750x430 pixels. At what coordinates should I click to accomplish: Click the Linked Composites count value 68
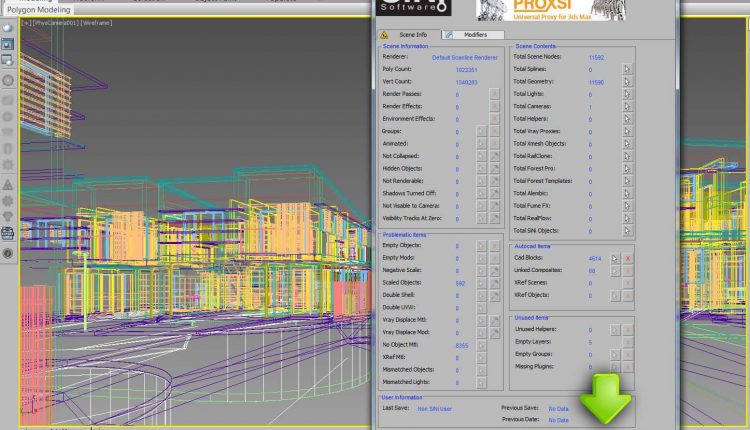point(592,271)
